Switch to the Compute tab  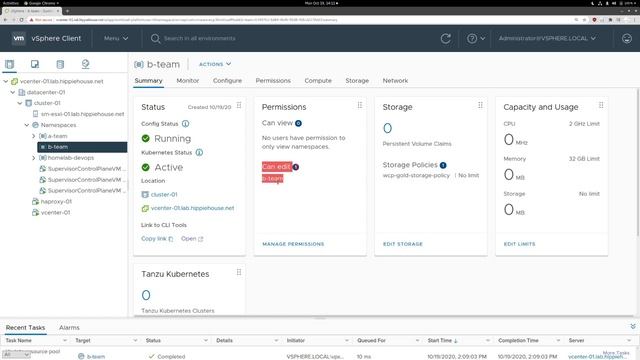(x=318, y=81)
